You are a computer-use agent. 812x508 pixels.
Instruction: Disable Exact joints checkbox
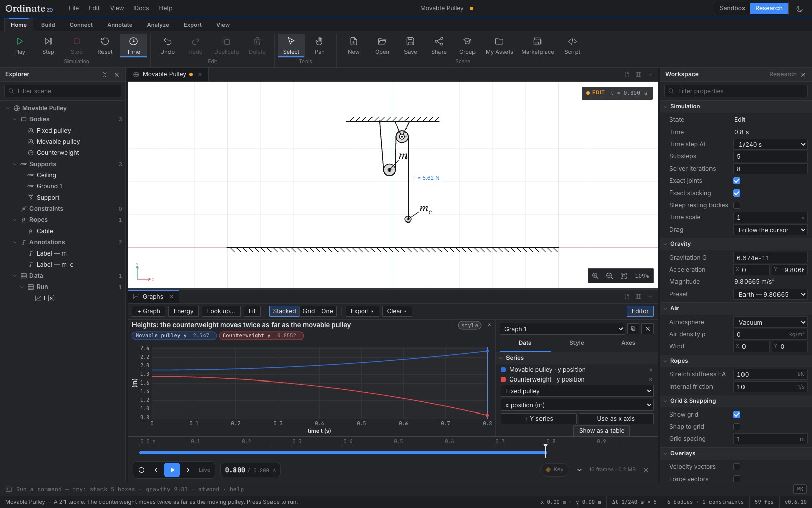(x=737, y=181)
